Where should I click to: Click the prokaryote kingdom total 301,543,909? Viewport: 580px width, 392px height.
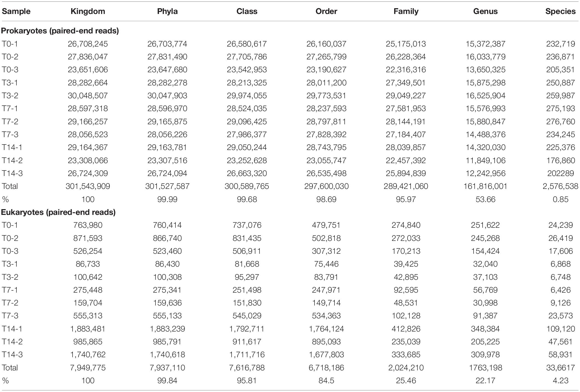[88, 186]
